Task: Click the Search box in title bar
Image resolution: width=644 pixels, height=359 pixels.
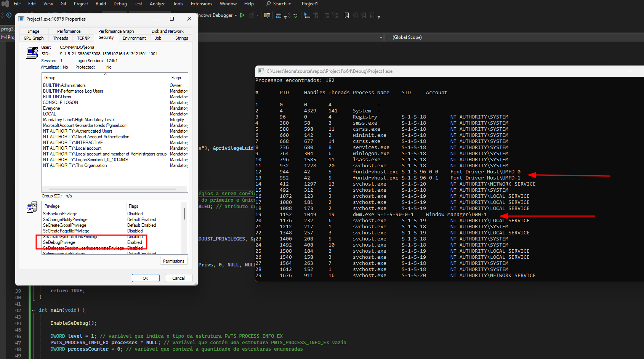Action: [x=279, y=4]
